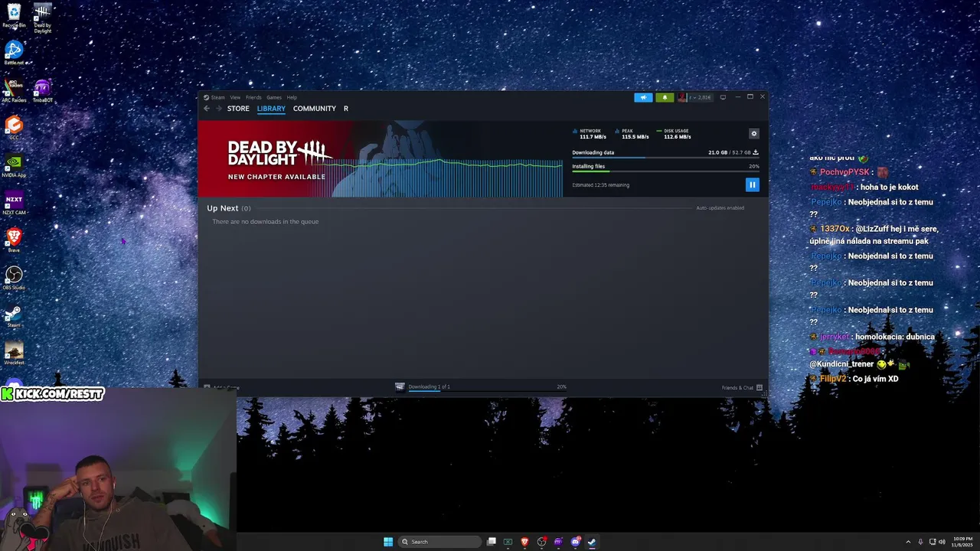This screenshot has width=980, height=551.
Task: Open Dead by Daylight desktop shortcut
Action: [x=42, y=18]
